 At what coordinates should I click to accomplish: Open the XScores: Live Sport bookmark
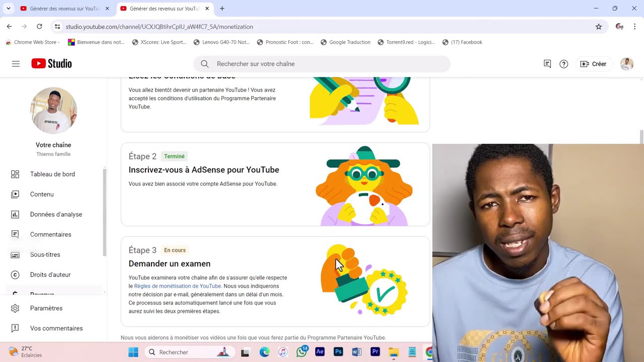pyautogui.click(x=159, y=42)
